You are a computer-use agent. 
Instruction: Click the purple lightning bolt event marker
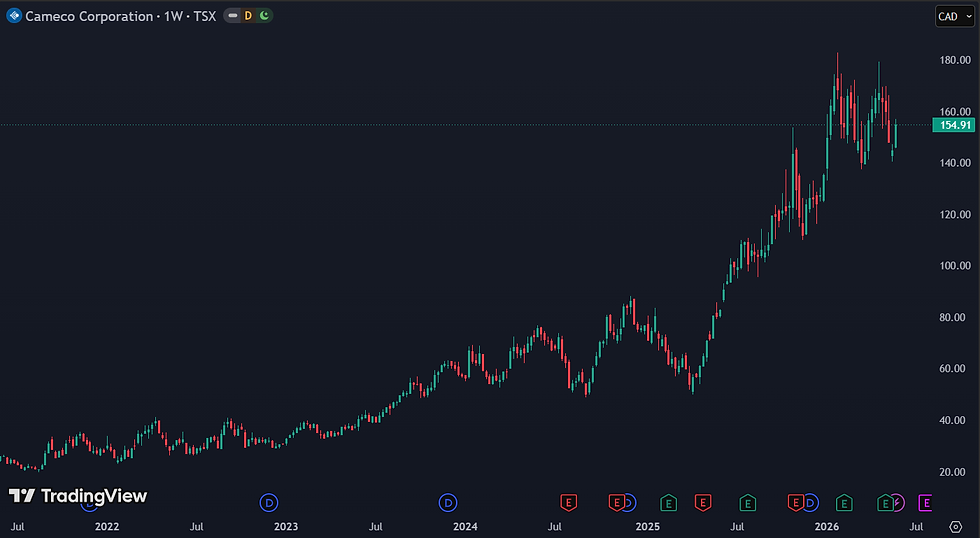[x=898, y=502]
